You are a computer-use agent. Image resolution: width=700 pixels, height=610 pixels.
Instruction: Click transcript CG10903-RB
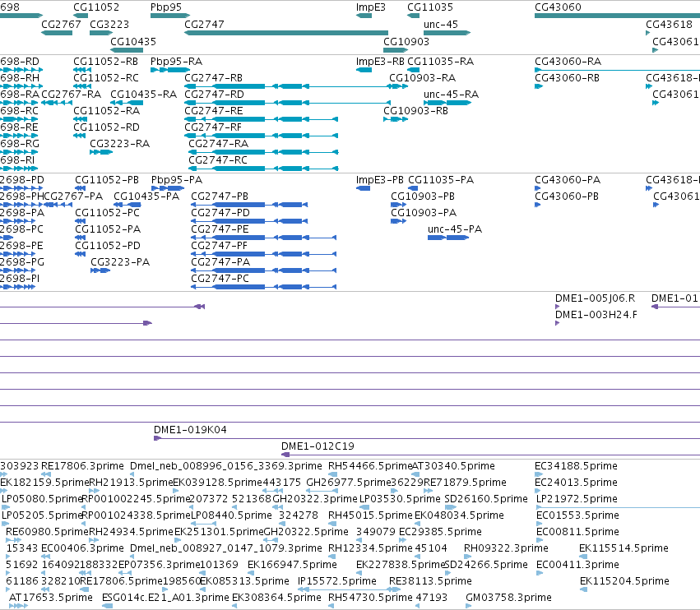click(396, 119)
